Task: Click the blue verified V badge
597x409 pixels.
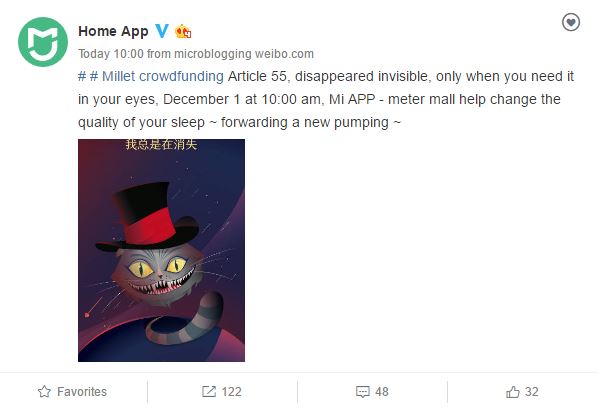Action: (x=162, y=31)
